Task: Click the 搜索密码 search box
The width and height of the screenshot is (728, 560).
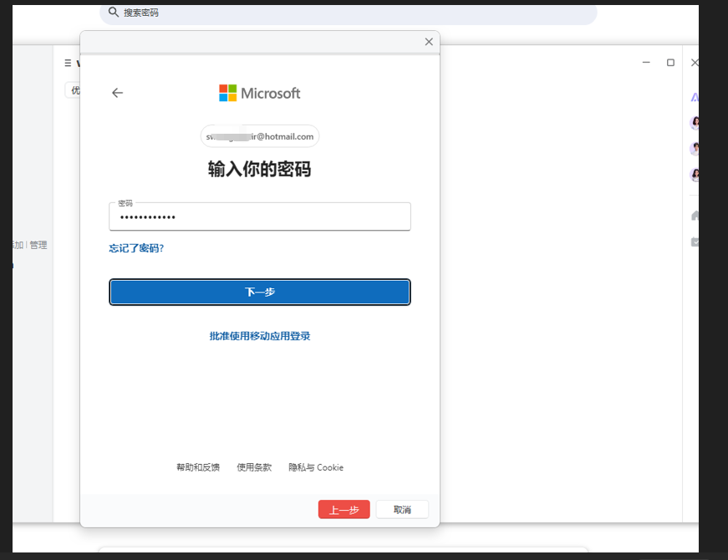Action: [349, 13]
